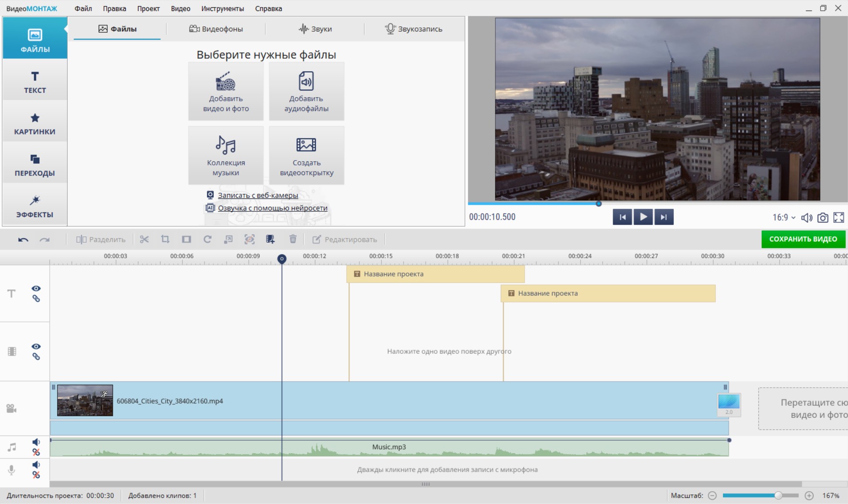Open the ФАЙЛЫ sidebar section
Viewport: 848px width, 504px height.
point(35,38)
